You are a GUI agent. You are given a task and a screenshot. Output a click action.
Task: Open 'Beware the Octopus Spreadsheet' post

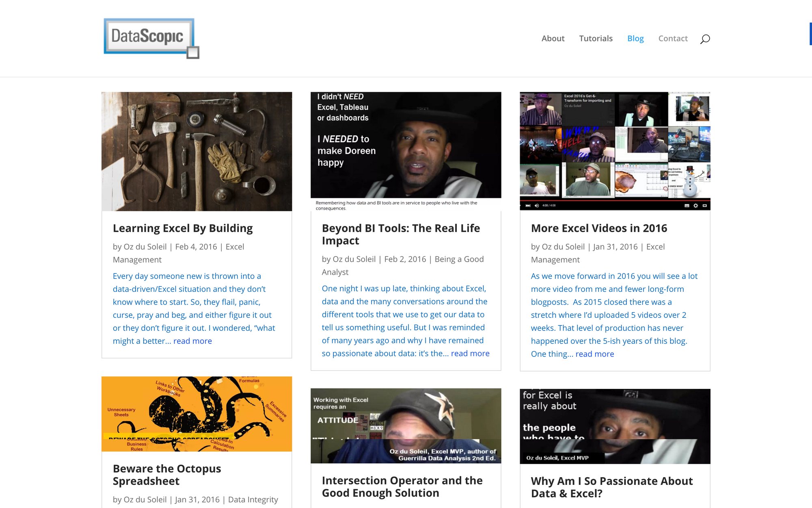pyautogui.click(x=167, y=475)
